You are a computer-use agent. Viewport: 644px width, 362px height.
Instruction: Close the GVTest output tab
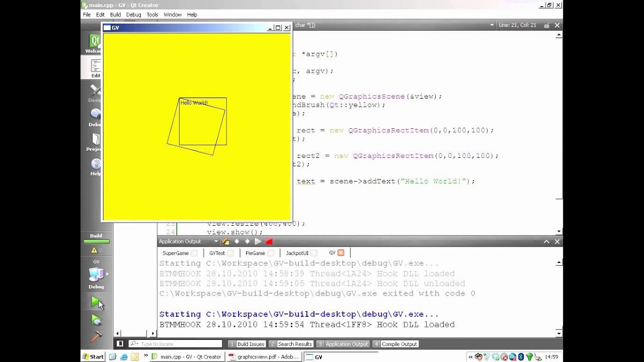coord(230,253)
